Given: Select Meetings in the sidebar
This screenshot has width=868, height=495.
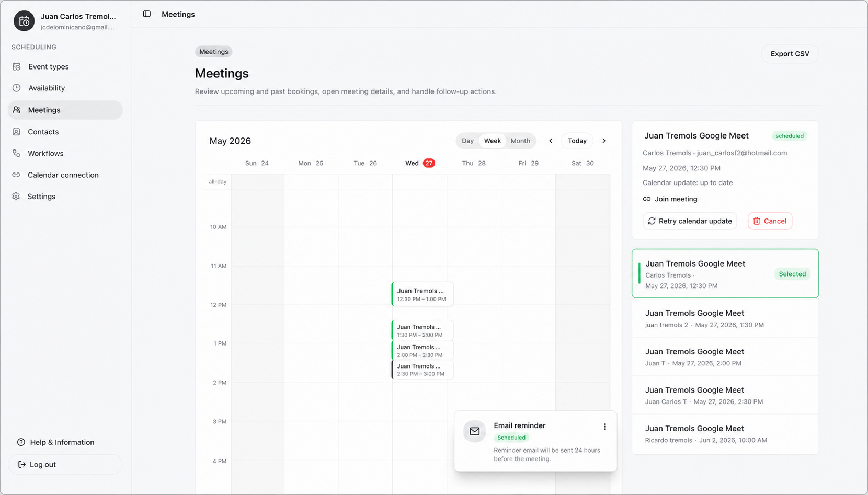Looking at the screenshot, I should tap(65, 110).
